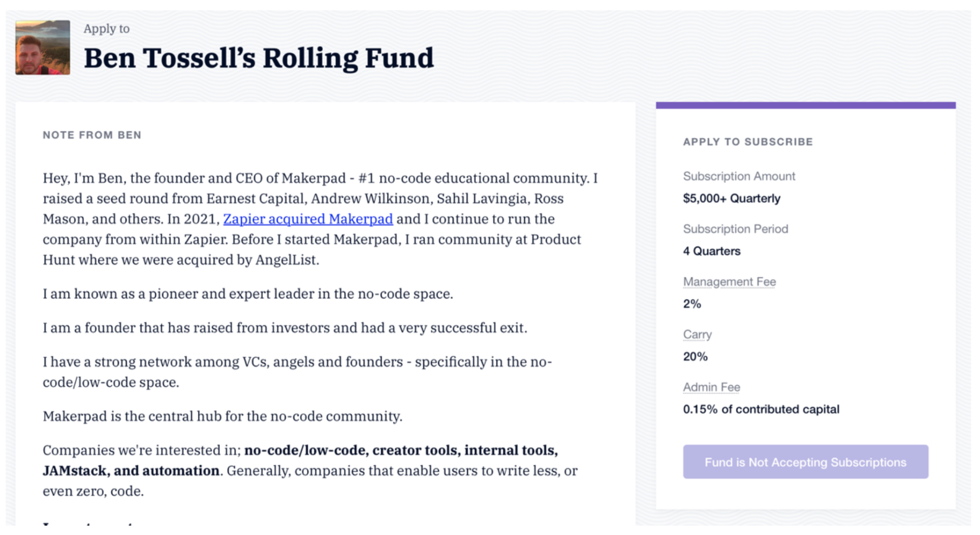The image size is (980, 535).
Task: Click the $5,000+ Quarterly amount
Action: [x=731, y=198]
